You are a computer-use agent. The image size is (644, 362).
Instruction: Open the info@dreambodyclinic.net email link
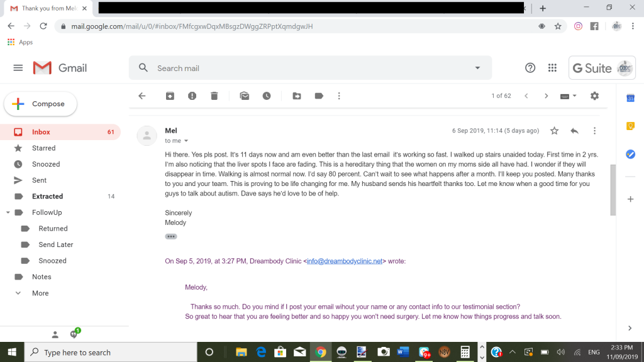click(345, 261)
